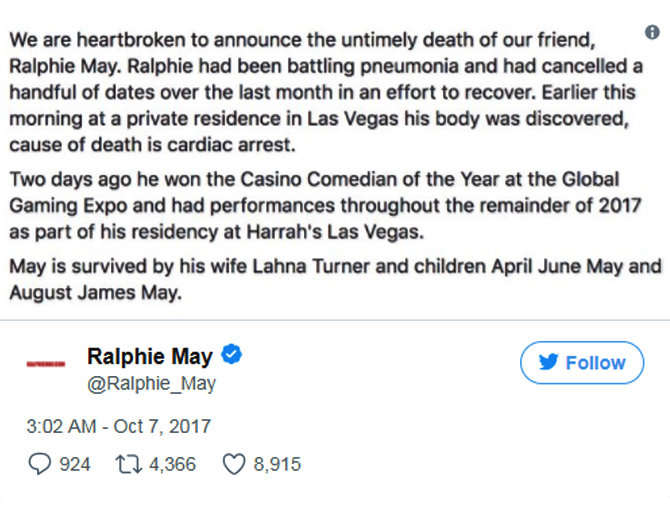The width and height of the screenshot is (670, 521).
Task: Click the reply speech bubble icon
Action: click(40, 464)
